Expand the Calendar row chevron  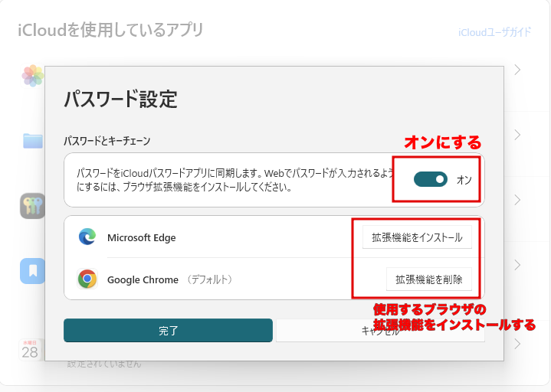point(518,344)
